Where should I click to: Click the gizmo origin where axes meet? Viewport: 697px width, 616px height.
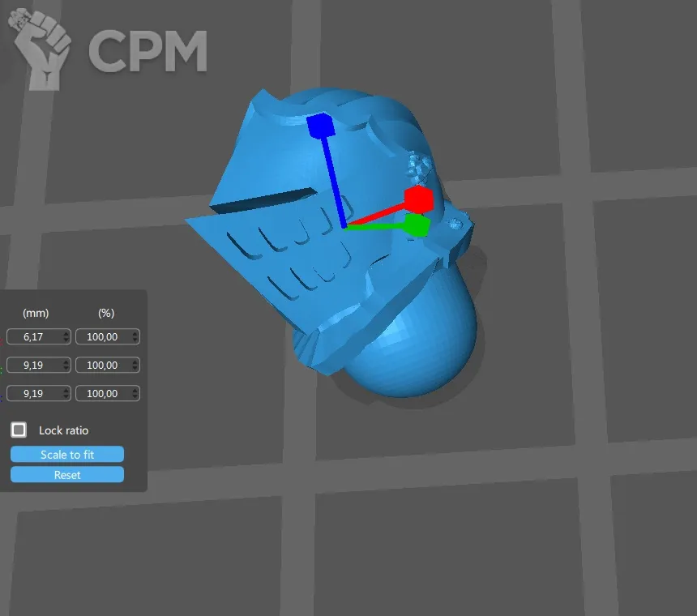[344, 227]
